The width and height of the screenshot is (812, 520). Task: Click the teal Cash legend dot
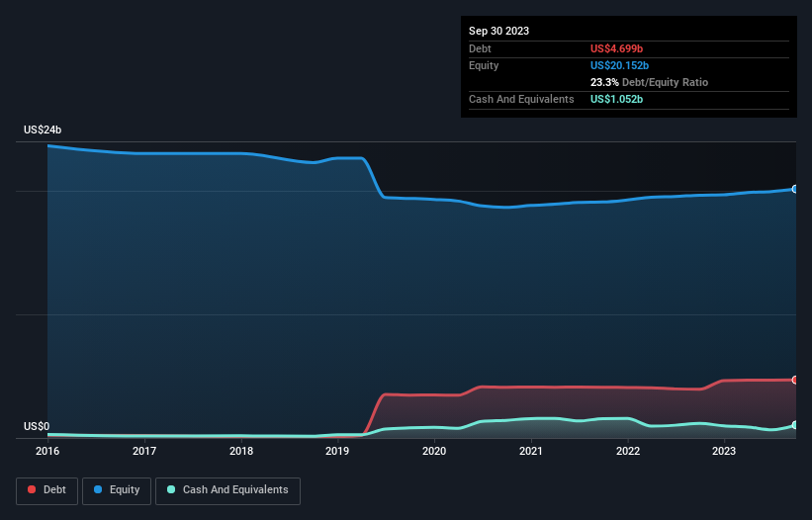click(x=171, y=489)
